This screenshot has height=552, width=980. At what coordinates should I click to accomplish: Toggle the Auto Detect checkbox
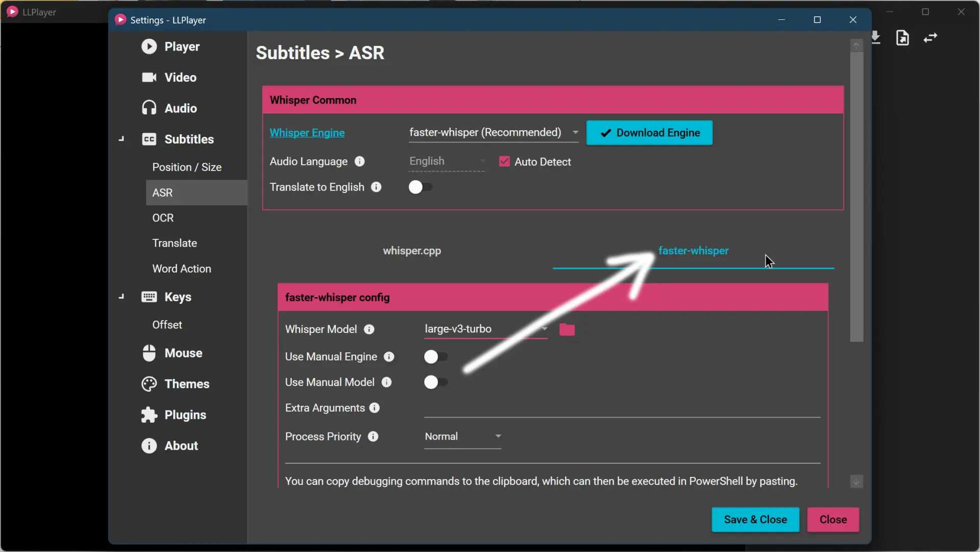click(x=504, y=161)
